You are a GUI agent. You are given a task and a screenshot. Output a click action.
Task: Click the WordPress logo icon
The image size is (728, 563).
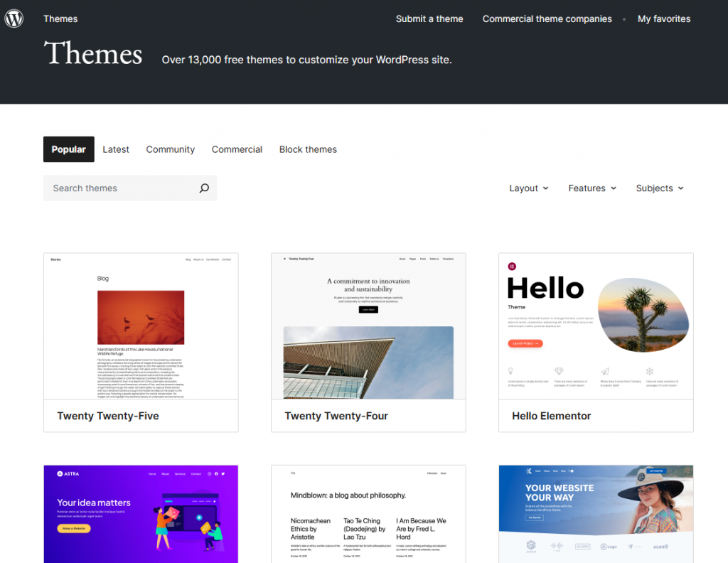pyautogui.click(x=14, y=18)
